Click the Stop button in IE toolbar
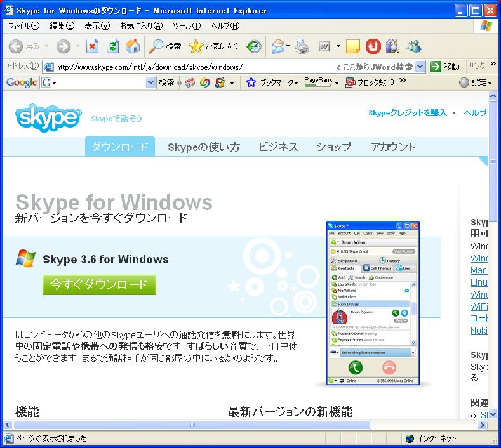 click(93, 46)
